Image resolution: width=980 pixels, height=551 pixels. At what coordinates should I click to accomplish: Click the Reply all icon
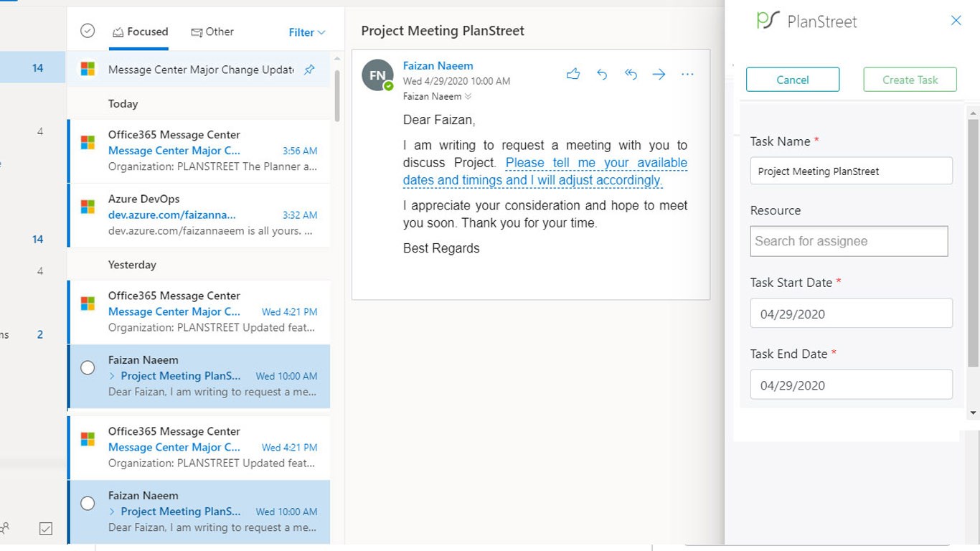coord(631,74)
